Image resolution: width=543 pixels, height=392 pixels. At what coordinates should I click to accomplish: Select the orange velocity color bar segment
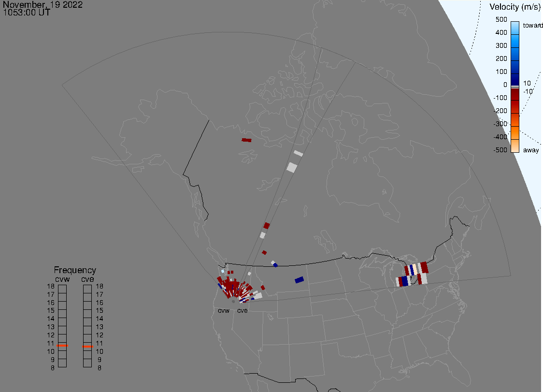[x=515, y=127]
